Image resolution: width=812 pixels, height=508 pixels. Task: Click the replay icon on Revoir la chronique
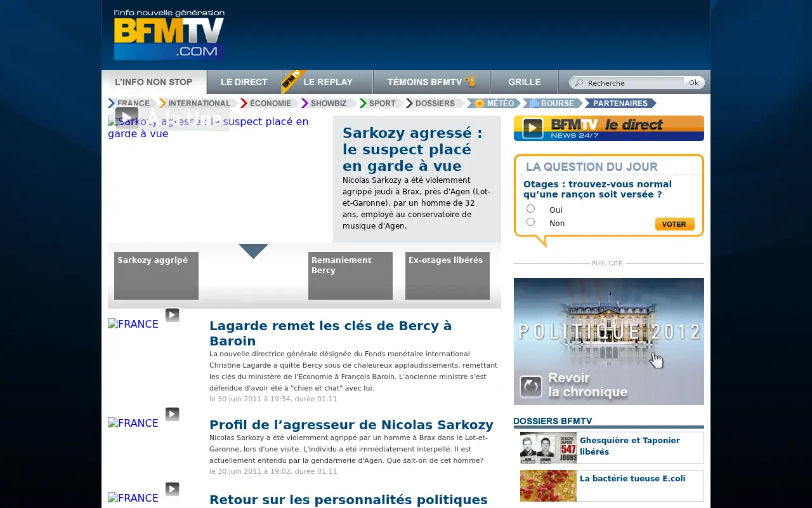coord(530,387)
